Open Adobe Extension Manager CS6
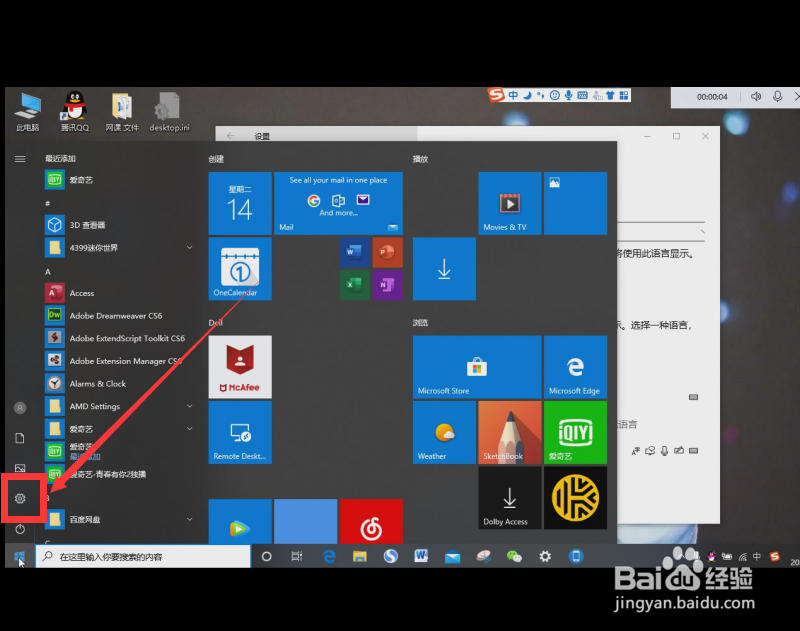The image size is (800, 631). click(118, 361)
